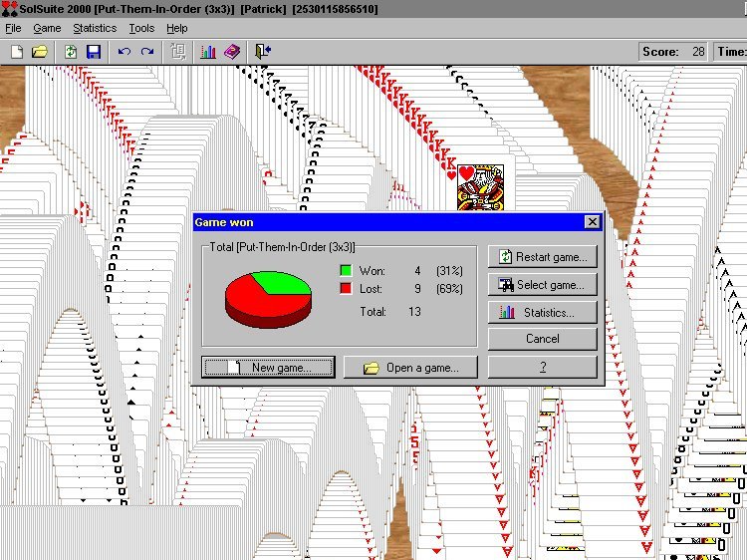747x560 pixels.
Task: Click the Score value display
Action: (673, 52)
